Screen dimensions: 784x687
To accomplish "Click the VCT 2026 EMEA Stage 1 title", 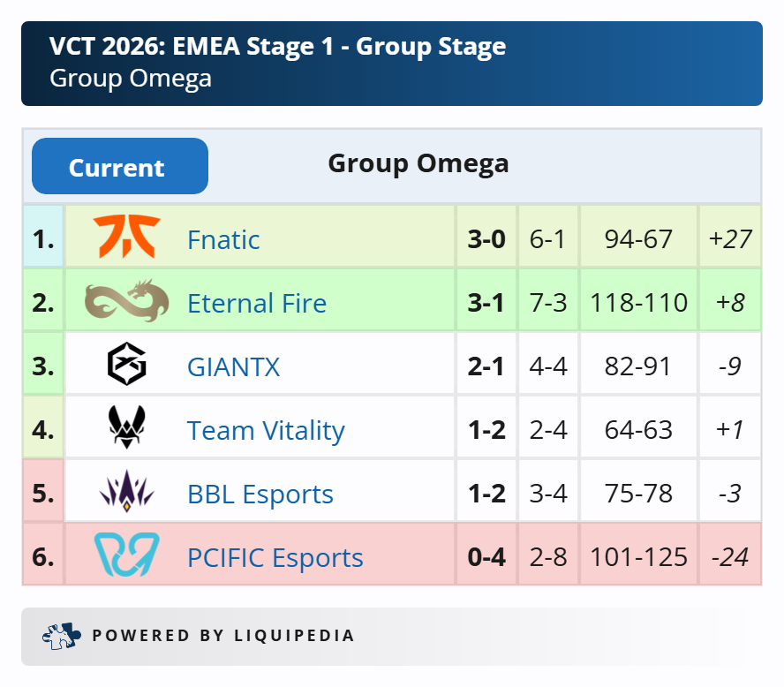I will coord(278,47).
